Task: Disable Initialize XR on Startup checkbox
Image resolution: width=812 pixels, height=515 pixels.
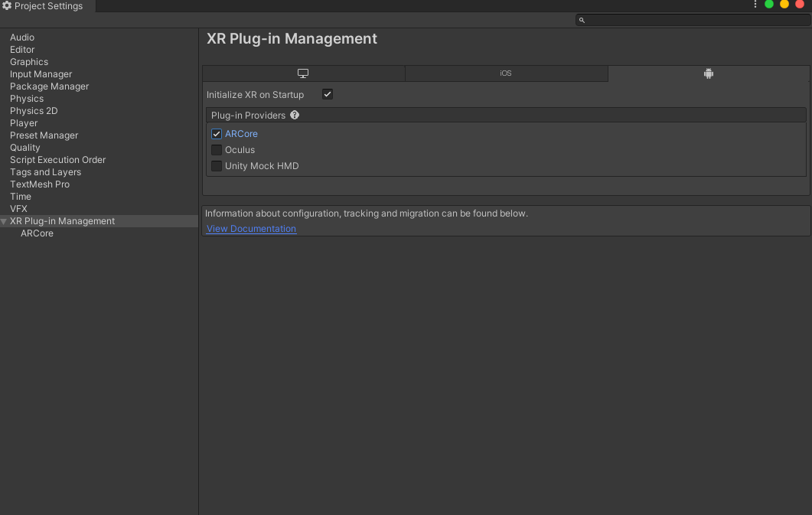Action: [328, 95]
